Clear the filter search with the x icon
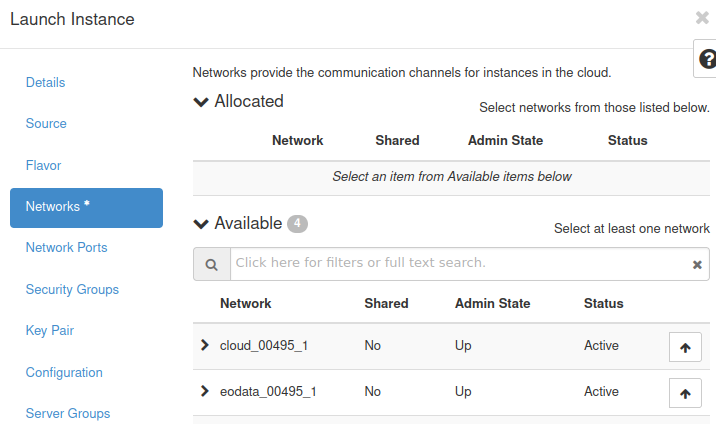The height and width of the screenshot is (424, 716). click(x=697, y=264)
